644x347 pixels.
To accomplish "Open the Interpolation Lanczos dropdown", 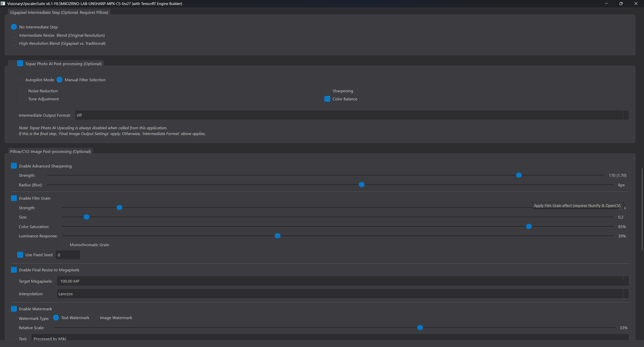I will pos(626,294).
